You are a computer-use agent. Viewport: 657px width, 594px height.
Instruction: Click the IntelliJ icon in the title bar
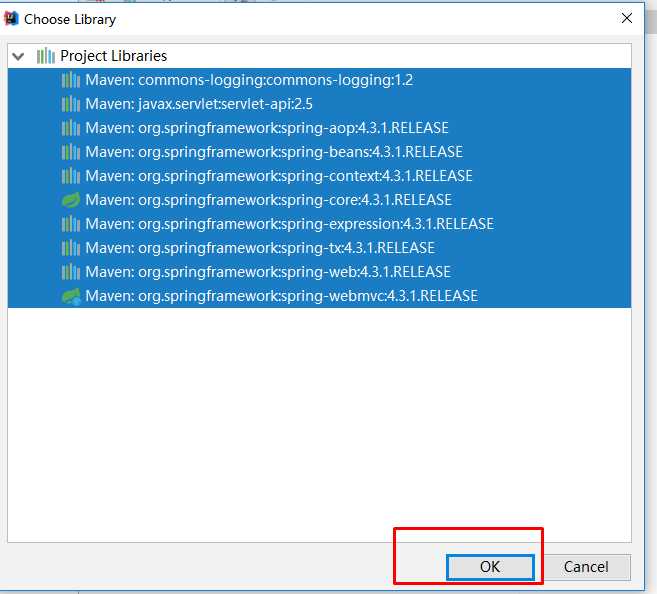tap(11, 19)
